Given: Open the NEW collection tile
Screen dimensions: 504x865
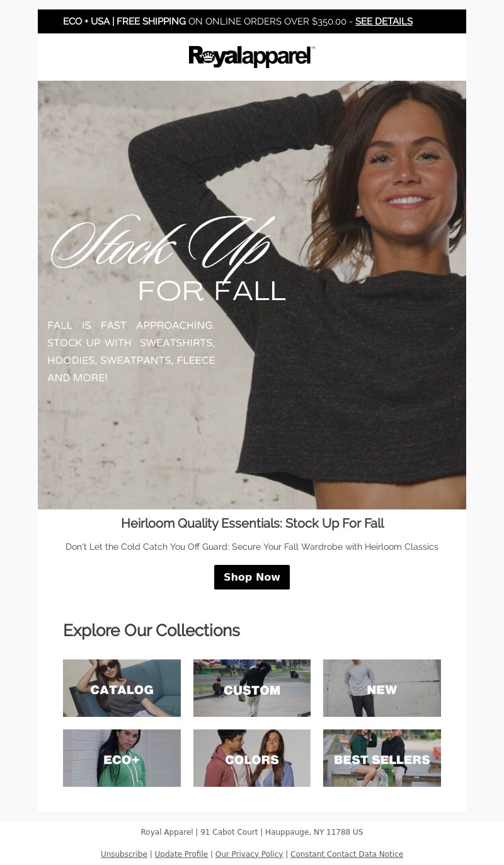Looking at the screenshot, I should tap(382, 688).
